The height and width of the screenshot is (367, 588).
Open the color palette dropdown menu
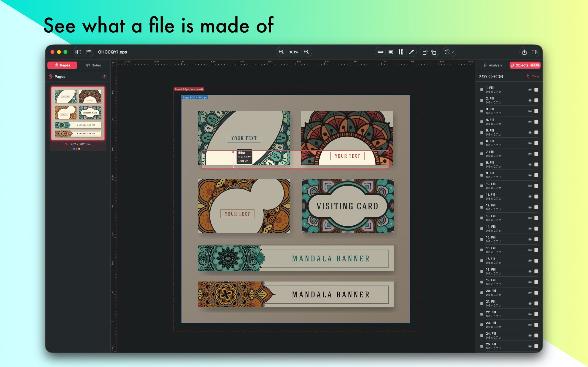coord(449,52)
